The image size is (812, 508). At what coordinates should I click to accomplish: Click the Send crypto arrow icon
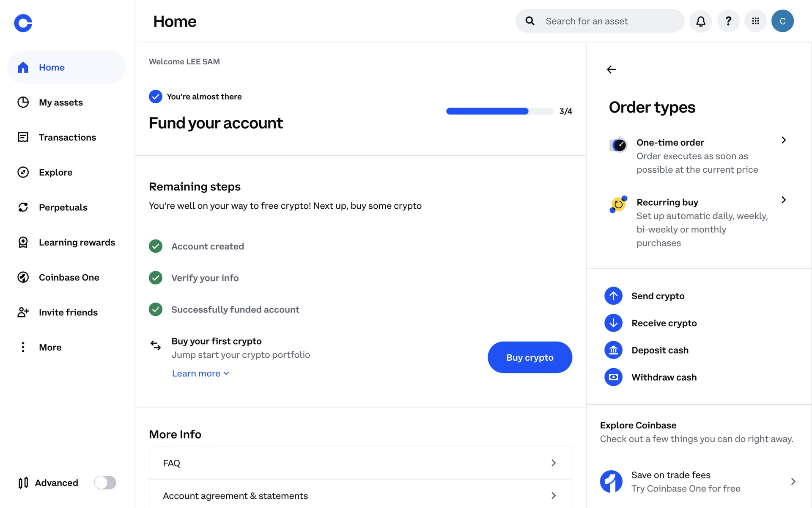613,296
